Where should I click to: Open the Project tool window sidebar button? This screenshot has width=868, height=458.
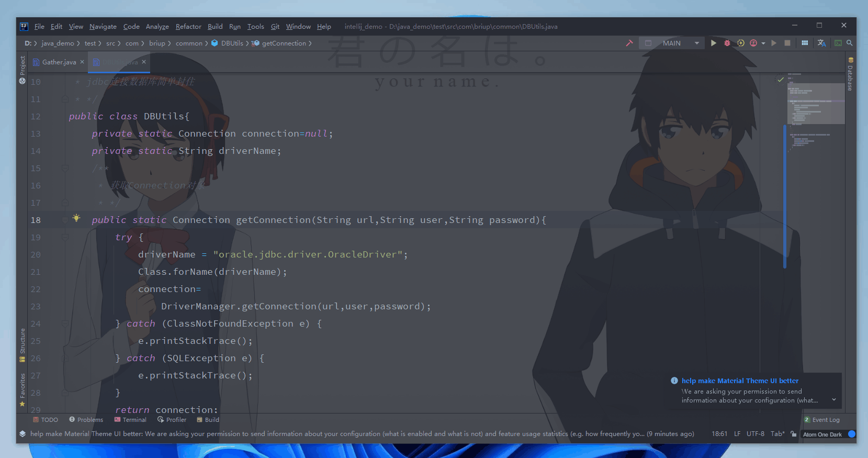click(x=22, y=70)
